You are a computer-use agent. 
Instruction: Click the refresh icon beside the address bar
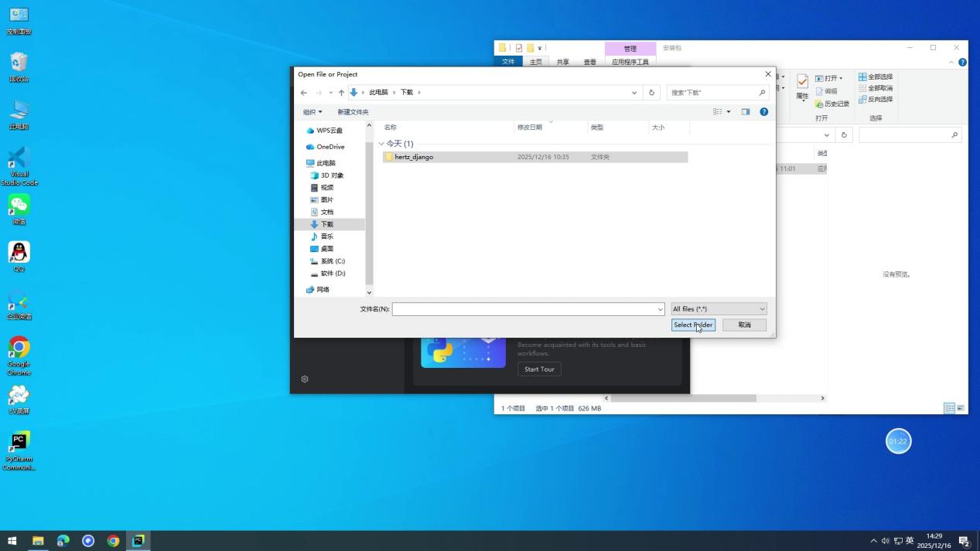coord(650,92)
